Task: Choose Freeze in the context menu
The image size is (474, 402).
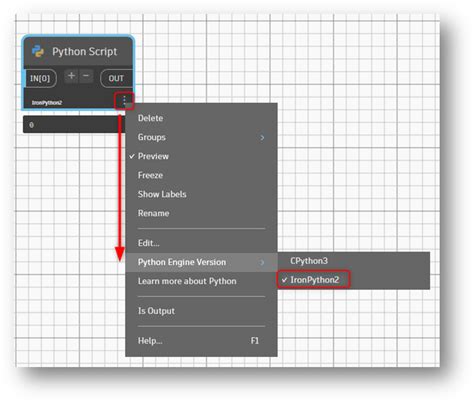Action: tap(201, 175)
